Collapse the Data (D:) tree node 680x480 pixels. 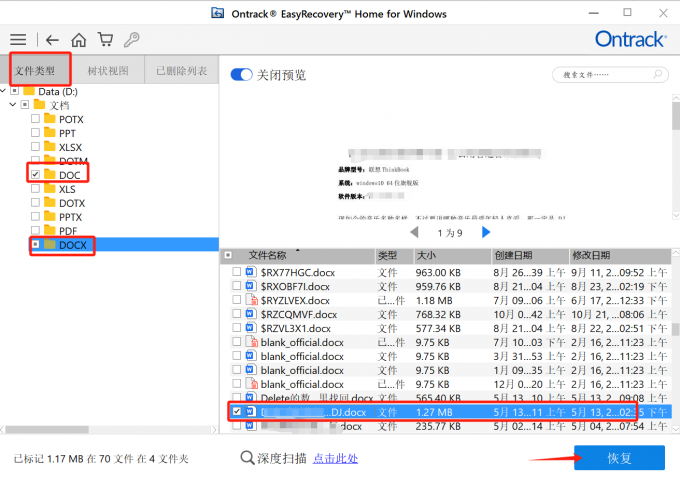(x=3, y=91)
